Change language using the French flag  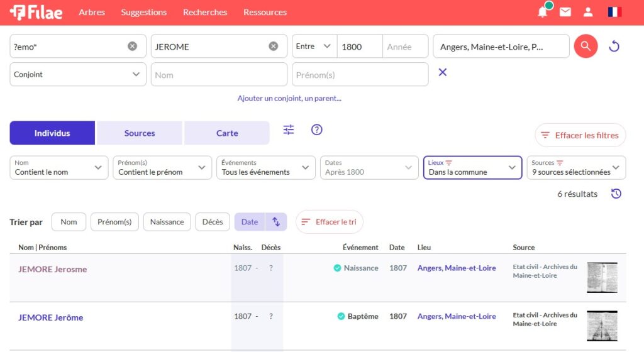pyautogui.click(x=614, y=12)
